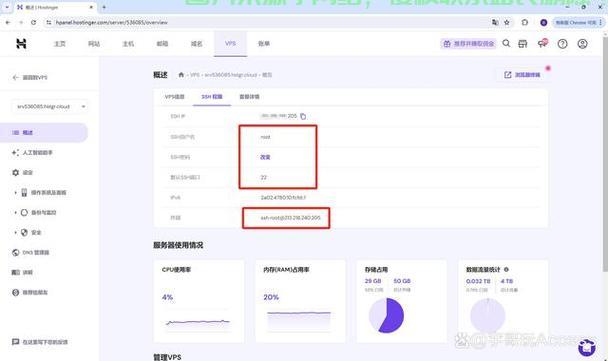Open the megaphone notifications icon

click(542, 43)
